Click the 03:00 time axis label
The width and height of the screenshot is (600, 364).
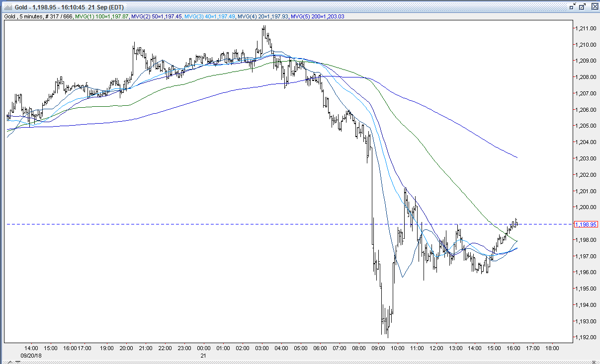262,349
